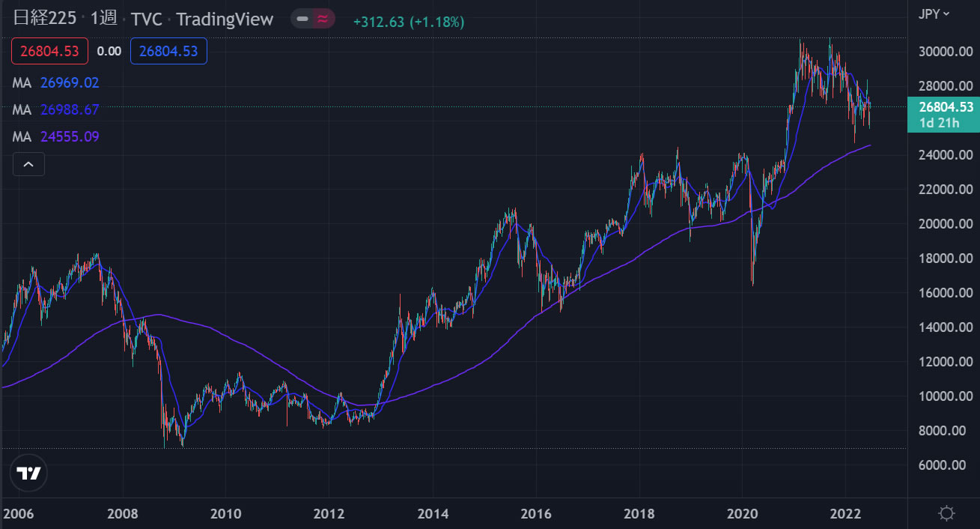The width and height of the screenshot is (980, 529).
Task: Open the JPY currency dropdown
Action: click(934, 13)
